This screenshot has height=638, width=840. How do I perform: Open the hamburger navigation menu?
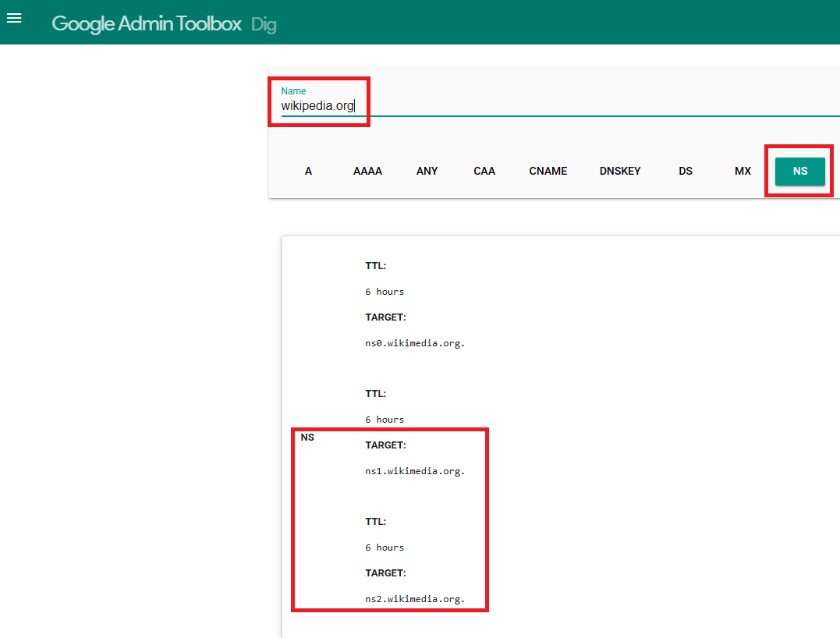14,18
